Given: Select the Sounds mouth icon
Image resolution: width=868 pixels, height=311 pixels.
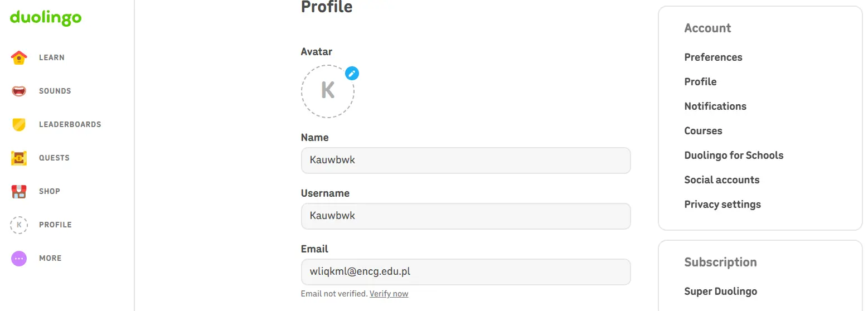Looking at the screenshot, I should tap(19, 91).
